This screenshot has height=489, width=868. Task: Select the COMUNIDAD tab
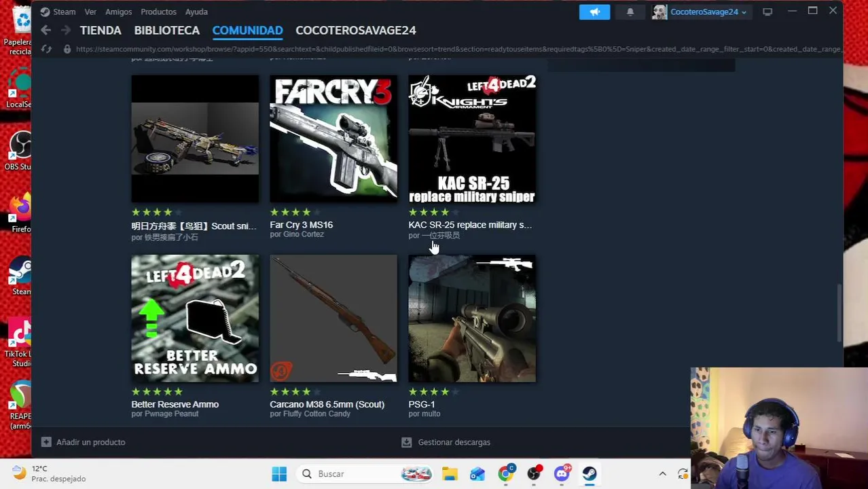[247, 30]
